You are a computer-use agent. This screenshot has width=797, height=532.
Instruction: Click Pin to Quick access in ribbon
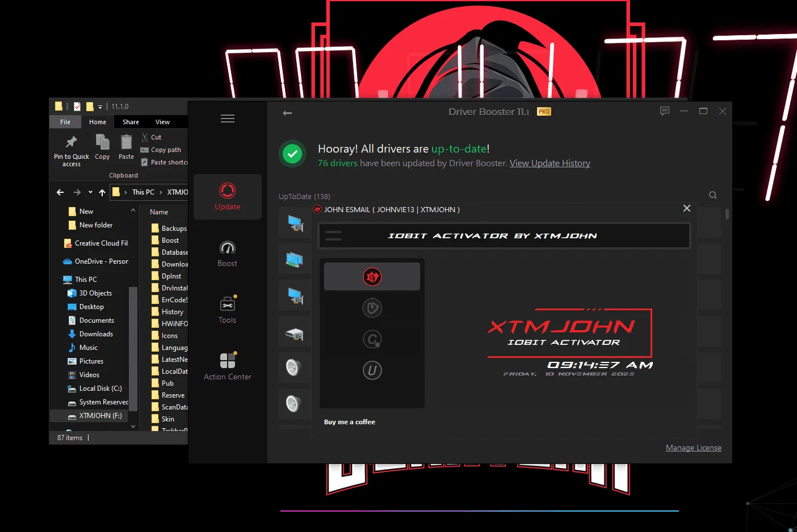(72, 151)
